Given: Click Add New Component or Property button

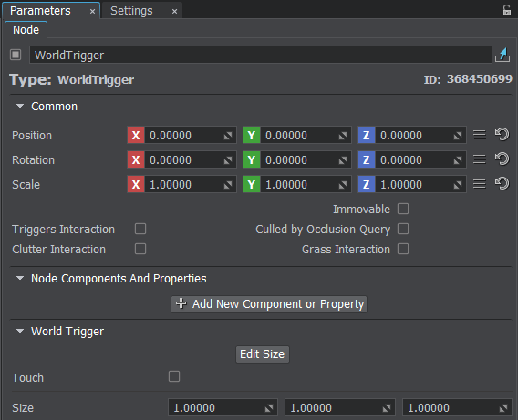Looking at the screenshot, I should [x=269, y=304].
